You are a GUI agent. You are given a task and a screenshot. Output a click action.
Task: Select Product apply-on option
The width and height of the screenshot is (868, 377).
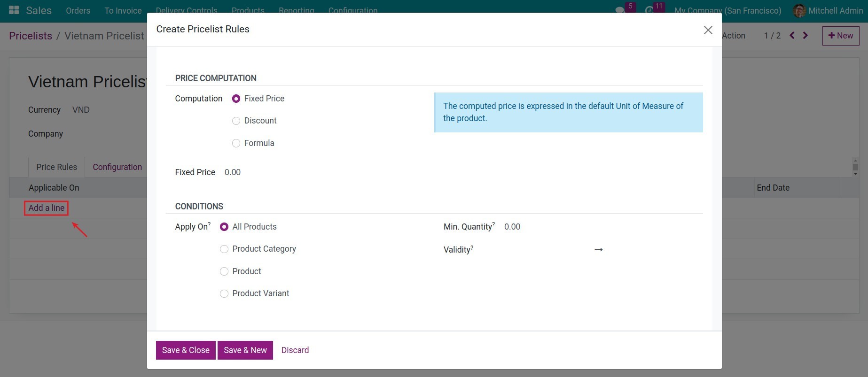[x=224, y=271]
